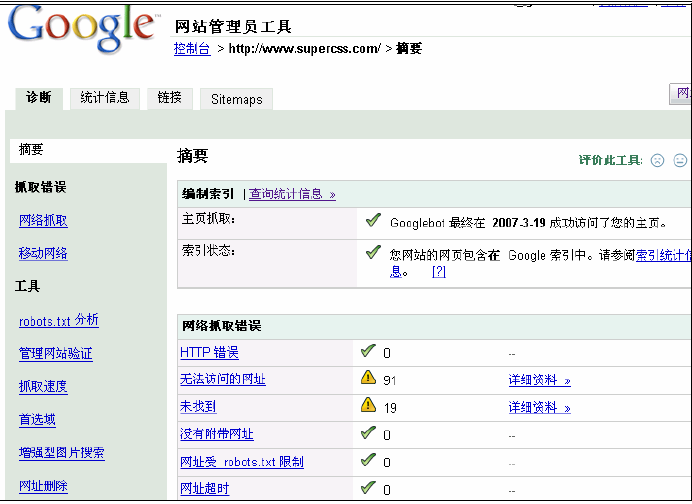Open 详细资料 » for 无法访问的网址

pyautogui.click(x=540, y=380)
